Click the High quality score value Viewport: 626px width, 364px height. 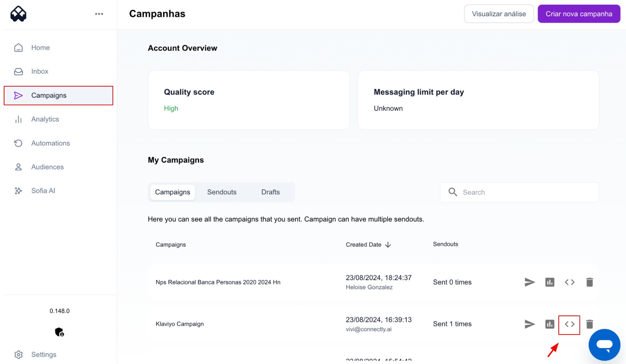pos(171,108)
